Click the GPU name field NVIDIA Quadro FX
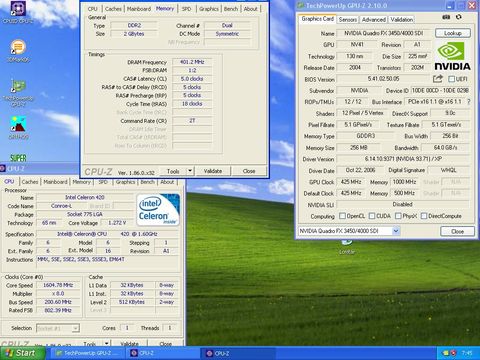 (384, 33)
